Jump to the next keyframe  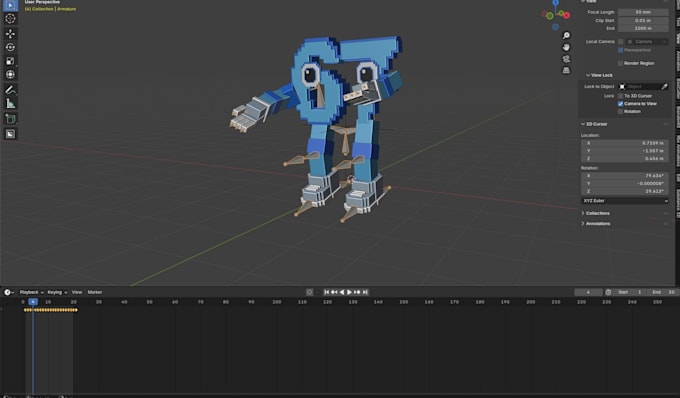[357, 292]
